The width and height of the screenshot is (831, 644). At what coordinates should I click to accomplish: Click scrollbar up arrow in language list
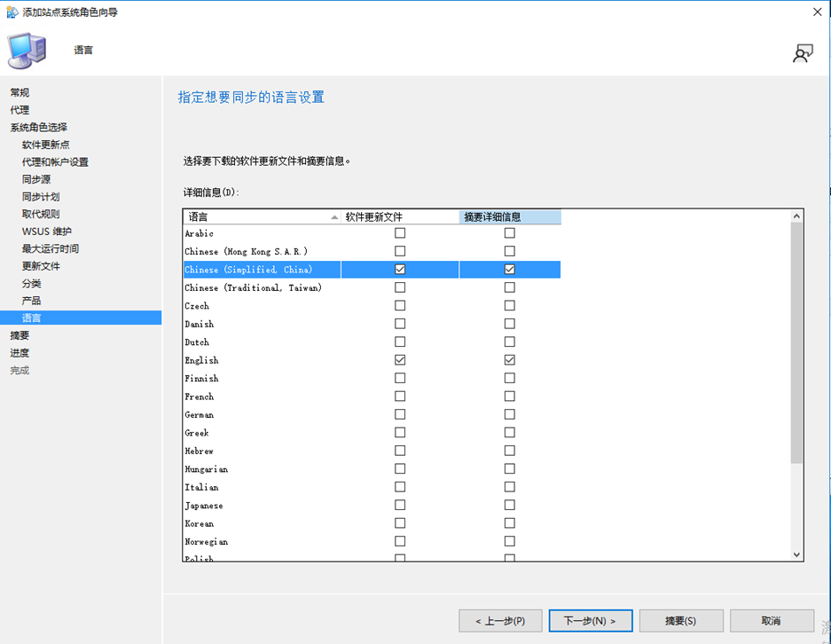click(x=796, y=216)
